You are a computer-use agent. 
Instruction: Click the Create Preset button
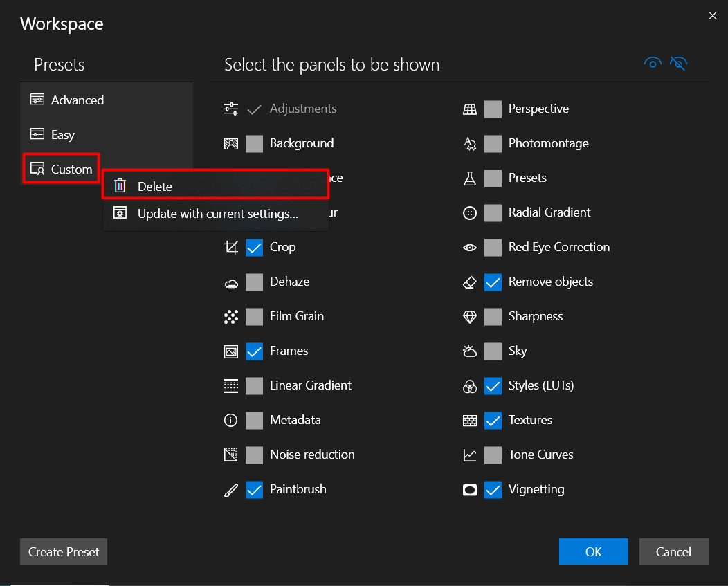tap(64, 551)
